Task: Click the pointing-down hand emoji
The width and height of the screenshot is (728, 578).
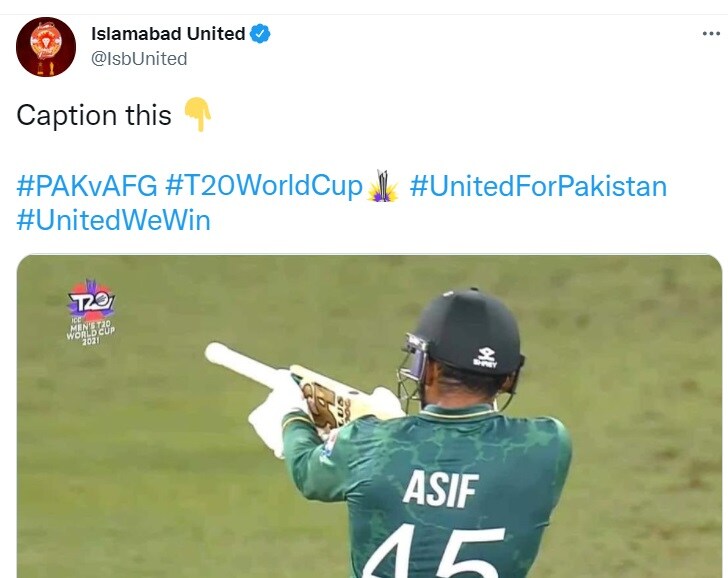Action: [x=198, y=114]
